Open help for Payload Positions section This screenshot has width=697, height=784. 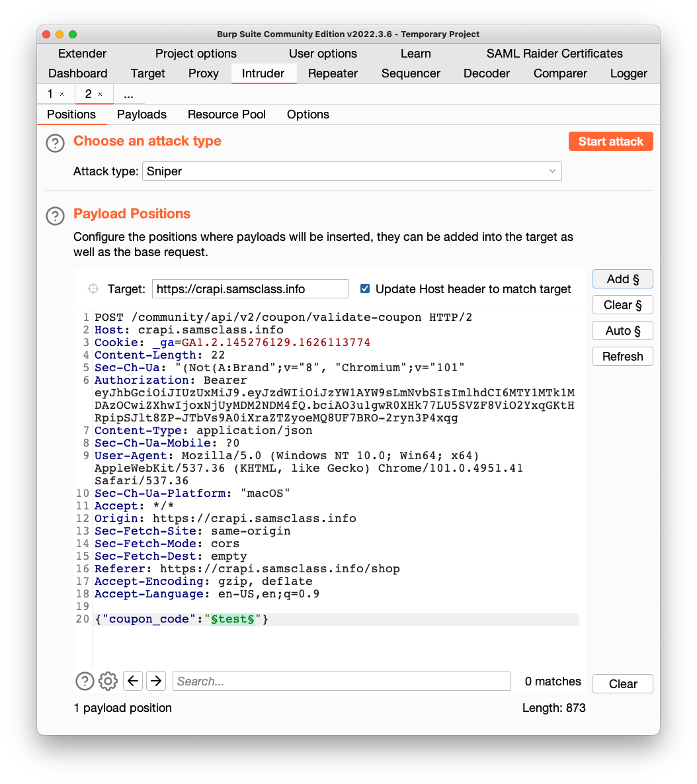tap(55, 216)
